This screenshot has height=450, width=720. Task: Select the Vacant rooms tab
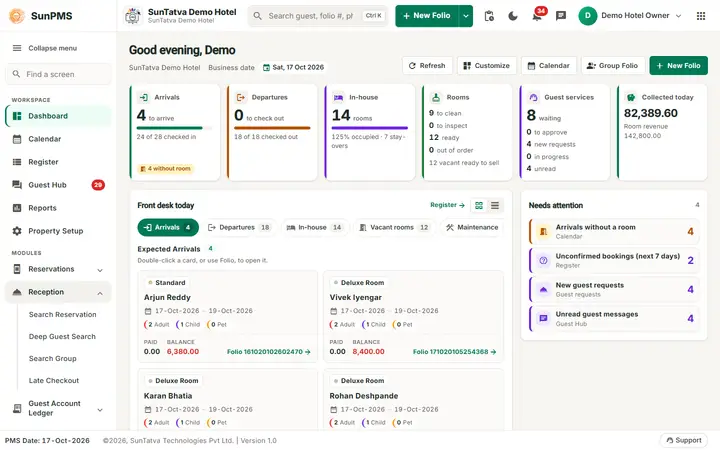coord(394,227)
